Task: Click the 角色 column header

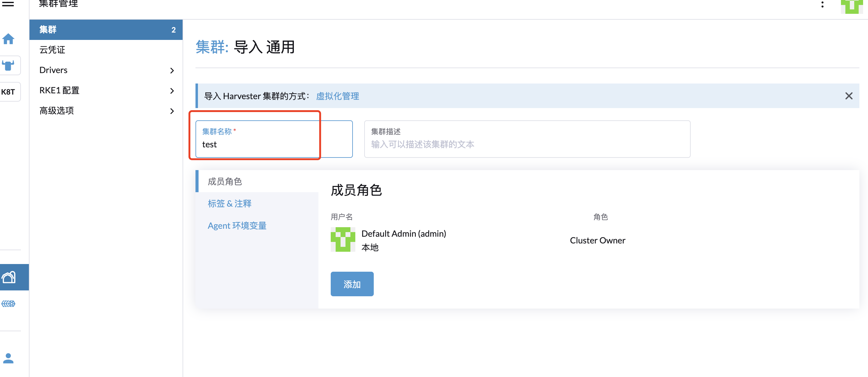Action: (x=601, y=216)
